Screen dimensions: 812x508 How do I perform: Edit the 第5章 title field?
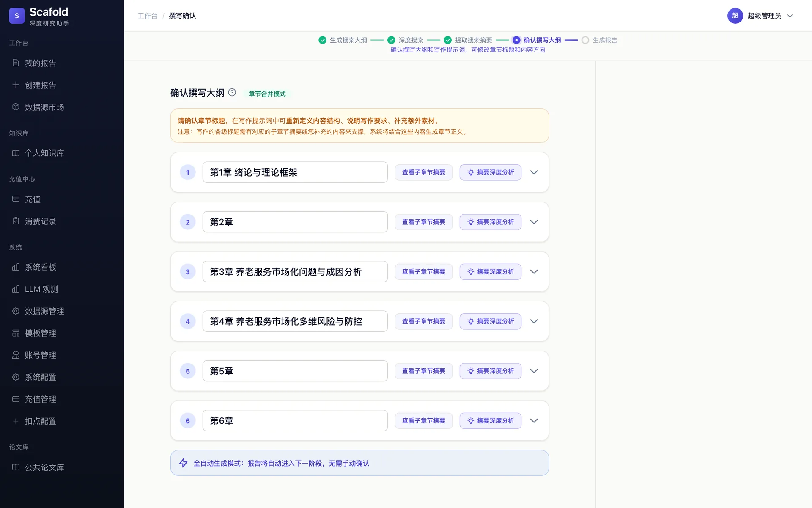click(295, 371)
